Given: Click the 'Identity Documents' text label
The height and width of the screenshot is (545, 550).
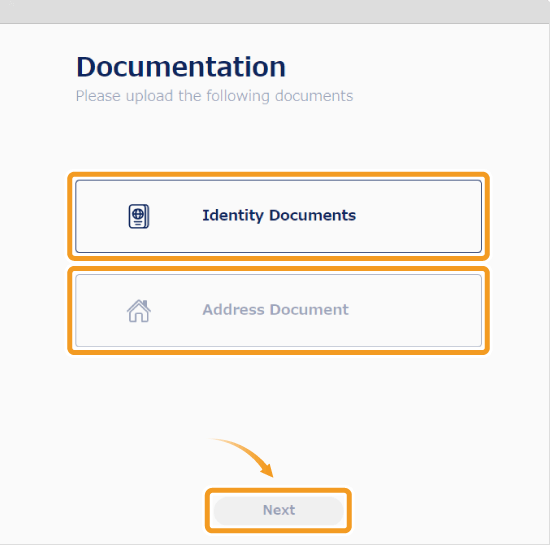Looking at the screenshot, I should click(x=279, y=215).
